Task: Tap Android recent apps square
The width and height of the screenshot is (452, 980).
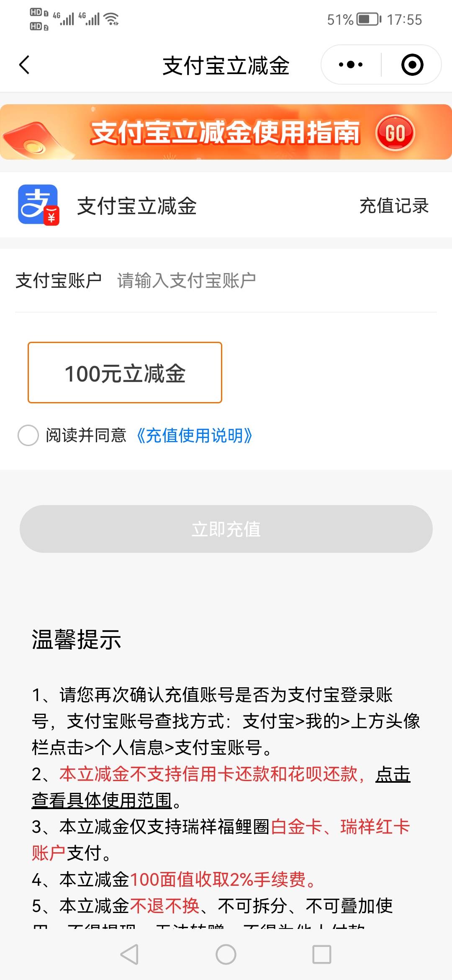Action: tap(322, 954)
